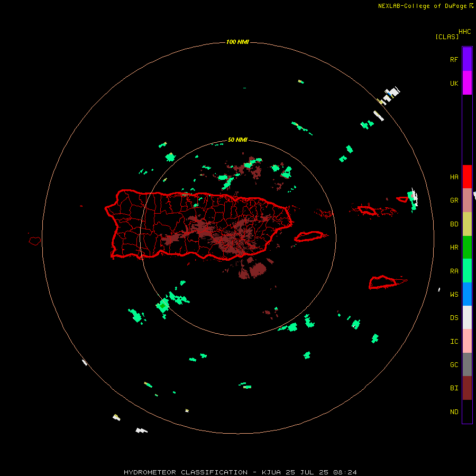The image size is (476, 476).
Task: Click the dark green HR swatch
Action: point(467,247)
